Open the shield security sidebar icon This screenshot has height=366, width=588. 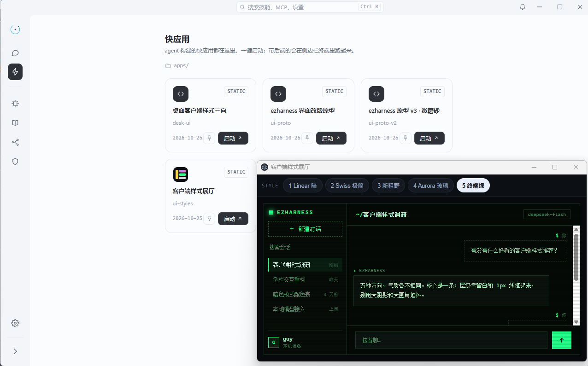[15, 162]
